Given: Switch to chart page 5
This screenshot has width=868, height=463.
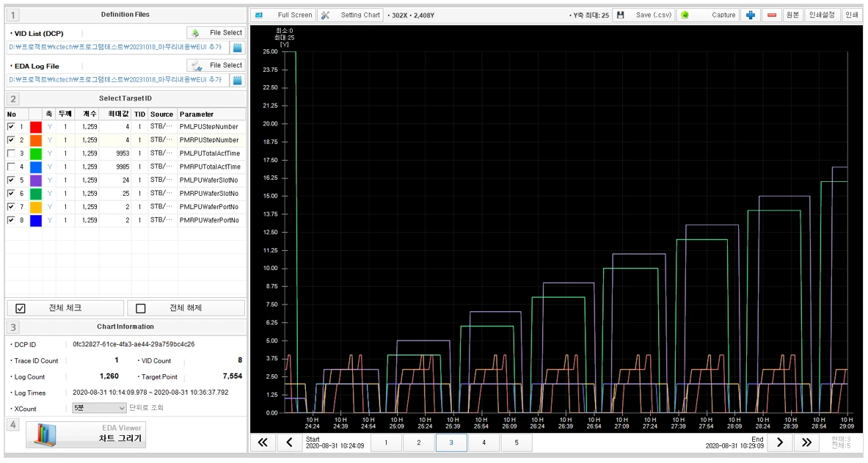Looking at the screenshot, I should tap(517, 442).
